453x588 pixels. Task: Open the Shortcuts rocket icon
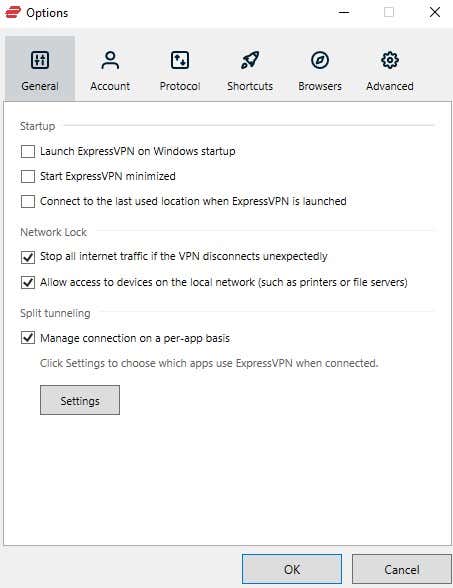(x=250, y=60)
